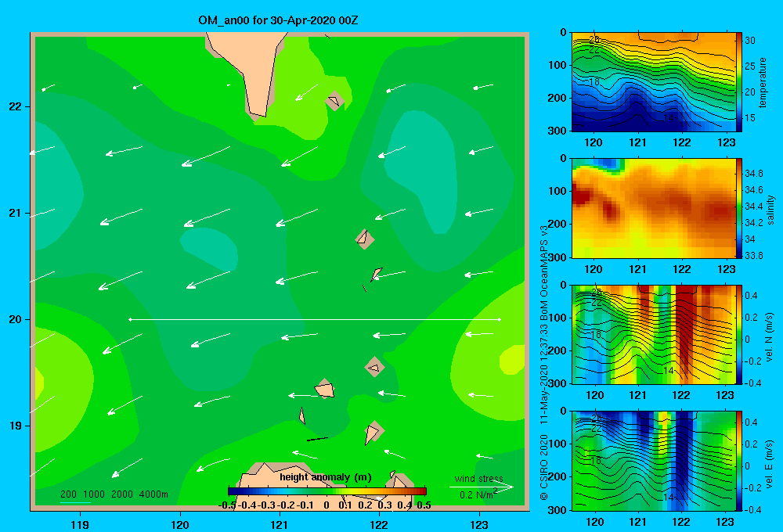Click the salinity color scale bar
The width and height of the screenshot is (783, 532).
739,208
